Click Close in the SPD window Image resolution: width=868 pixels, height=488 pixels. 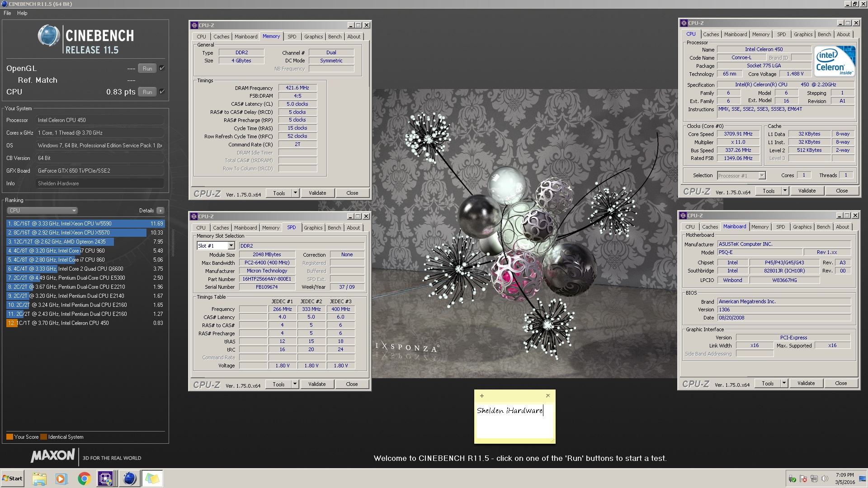(352, 384)
